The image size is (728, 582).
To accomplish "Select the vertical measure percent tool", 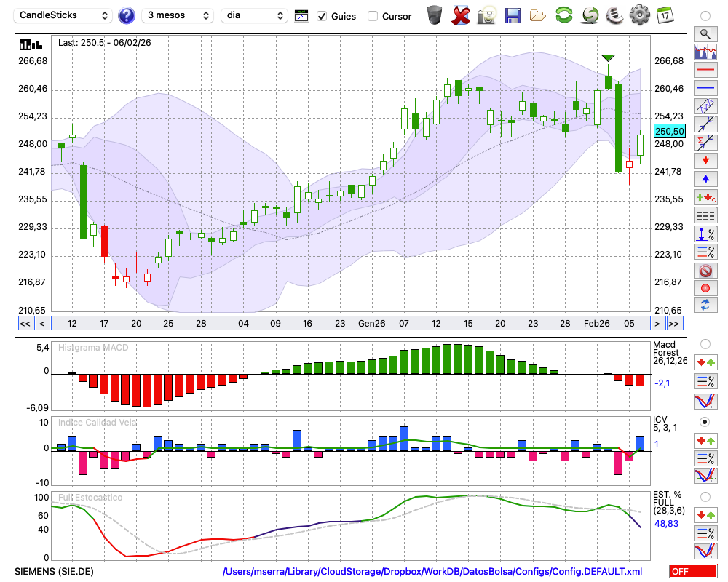I will click(705, 234).
